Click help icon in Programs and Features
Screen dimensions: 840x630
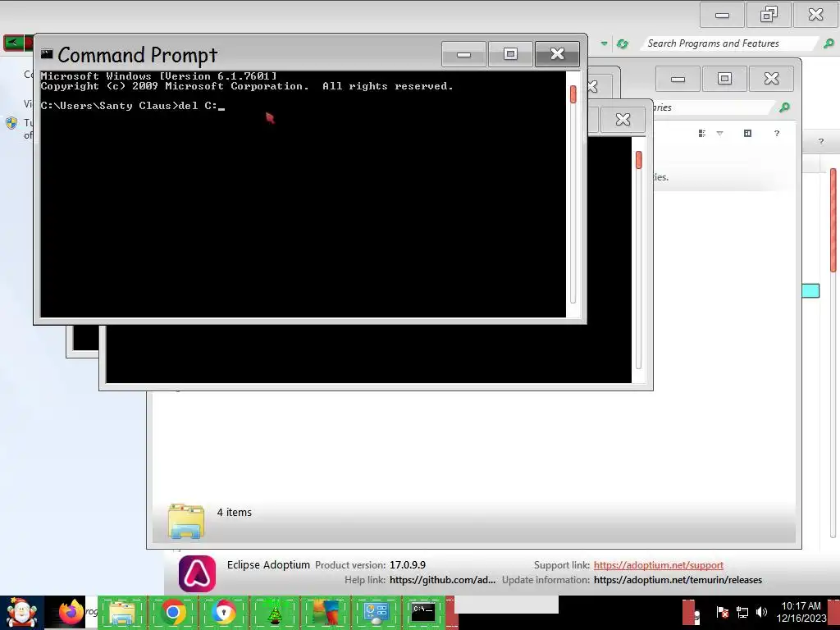[x=820, y=142]
